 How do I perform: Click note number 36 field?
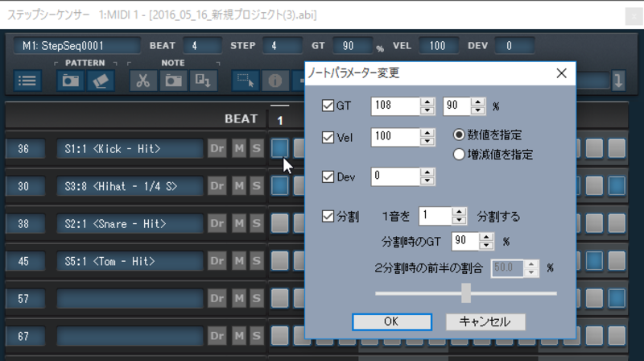coord(25,148)
